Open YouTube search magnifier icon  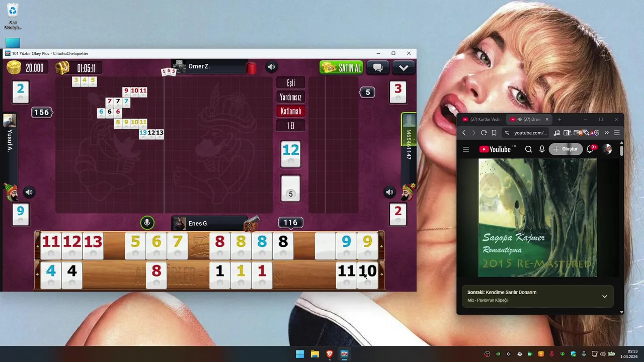[528, 149]
